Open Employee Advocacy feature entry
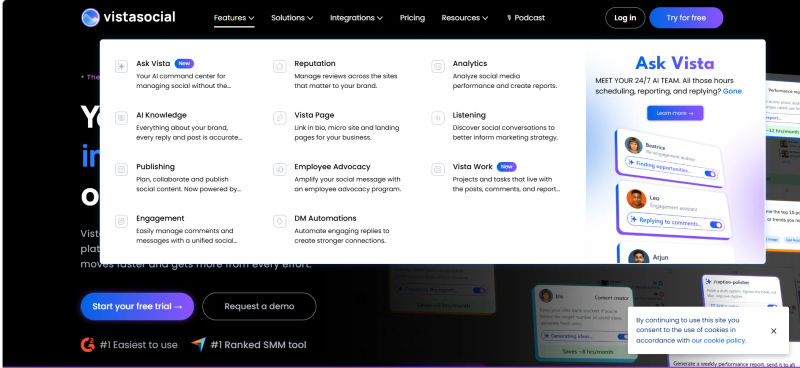Viewport: 800px width, 368px height. 338,178
